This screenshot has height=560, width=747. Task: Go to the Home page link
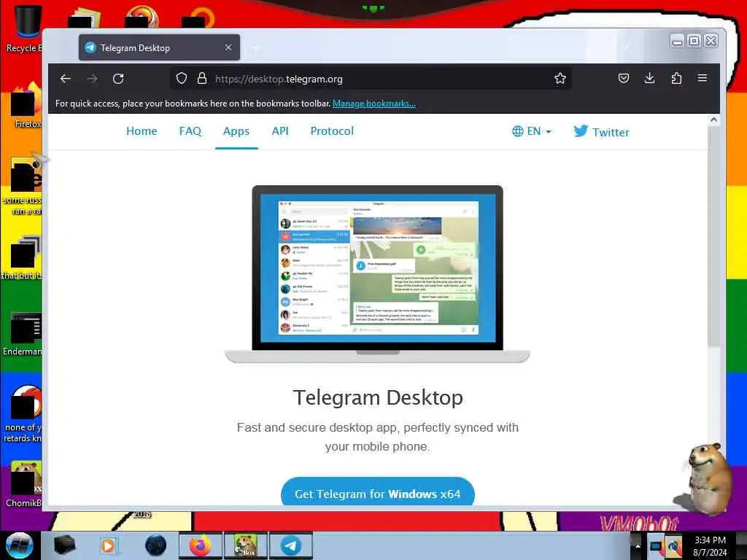pyautogui.click(x=142, y=131)
